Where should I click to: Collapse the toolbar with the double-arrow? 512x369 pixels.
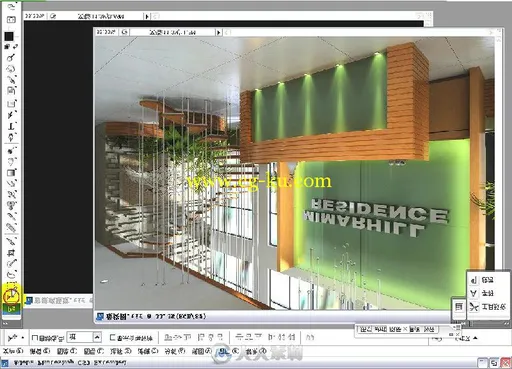tap(6, 323)
